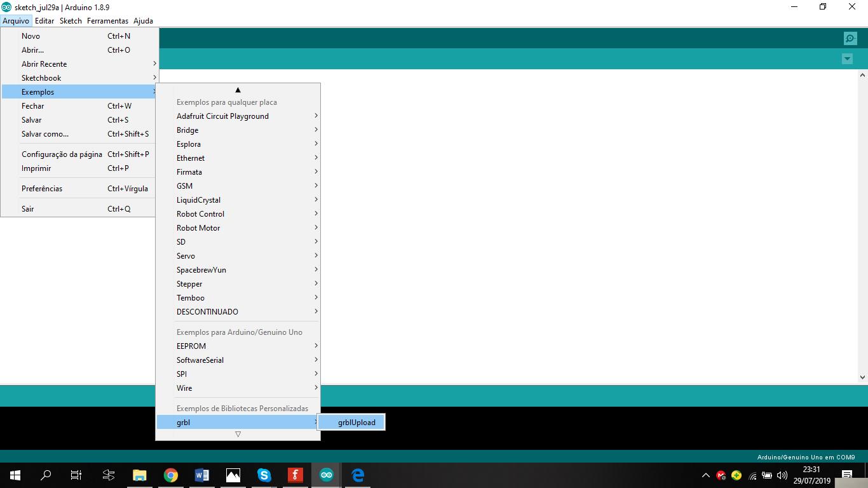868x488 pixels.
Task: Launch Google Chrome from taskbar
Action: click(x=170, y=475)
